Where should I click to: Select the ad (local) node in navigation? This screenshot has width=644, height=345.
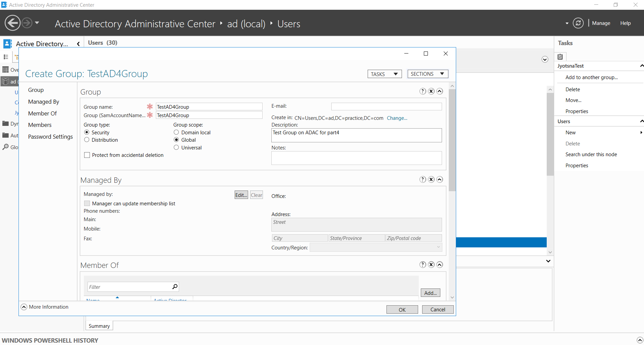pyautogui.click(x=10, y=81)
